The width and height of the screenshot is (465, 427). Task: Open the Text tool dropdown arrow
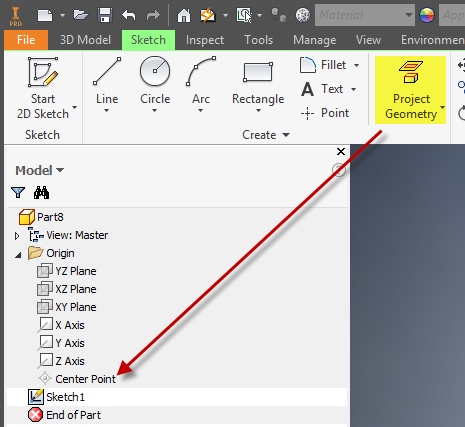click(353, 89)
